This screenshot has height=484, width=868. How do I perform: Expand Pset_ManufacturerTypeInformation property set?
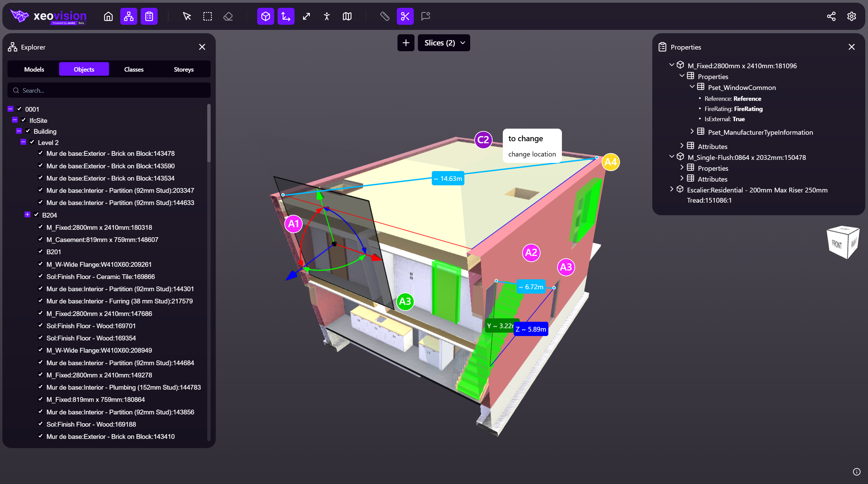(692, 132)
